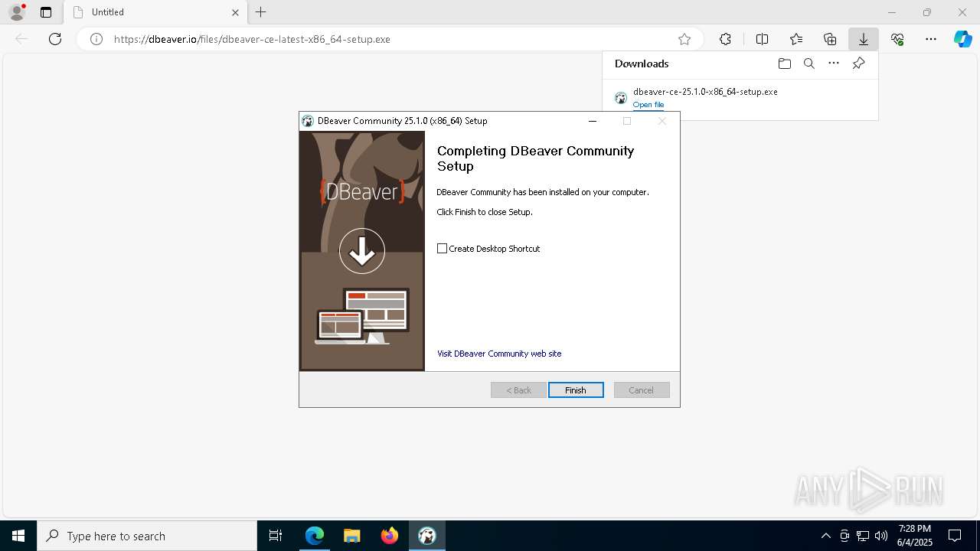The height and width of the screenshot is (551, 980).
Task: Open the notification center
Action: coord(955,536)
